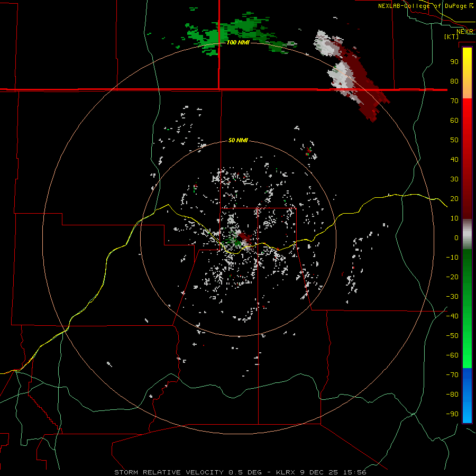Click the footer title STORM RELATIVE VELOCITY 0.5 DEG
The image size is (476, 476).
[x=188, y=472]
